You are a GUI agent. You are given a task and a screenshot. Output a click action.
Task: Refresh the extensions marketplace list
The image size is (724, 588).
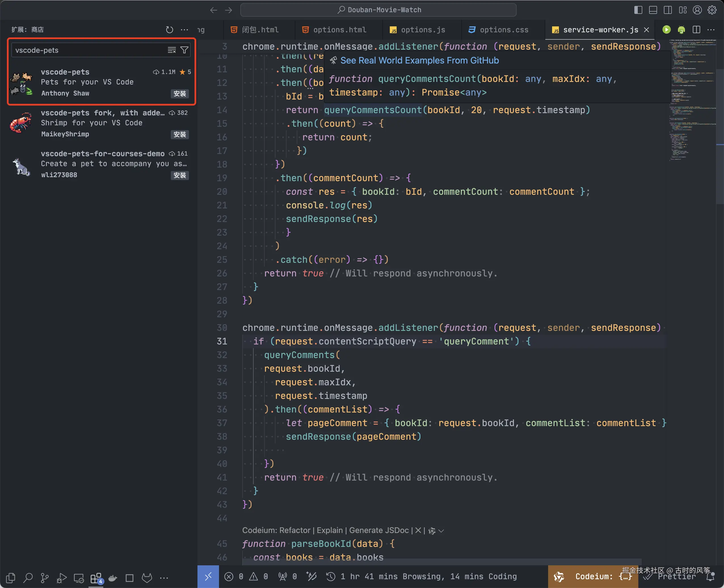click(169, 30)
